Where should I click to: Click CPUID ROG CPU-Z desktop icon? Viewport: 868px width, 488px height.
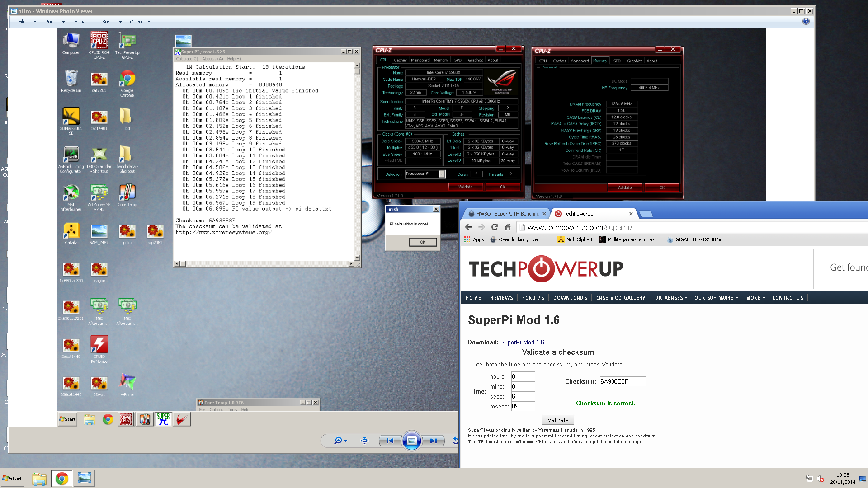point(99,45)
